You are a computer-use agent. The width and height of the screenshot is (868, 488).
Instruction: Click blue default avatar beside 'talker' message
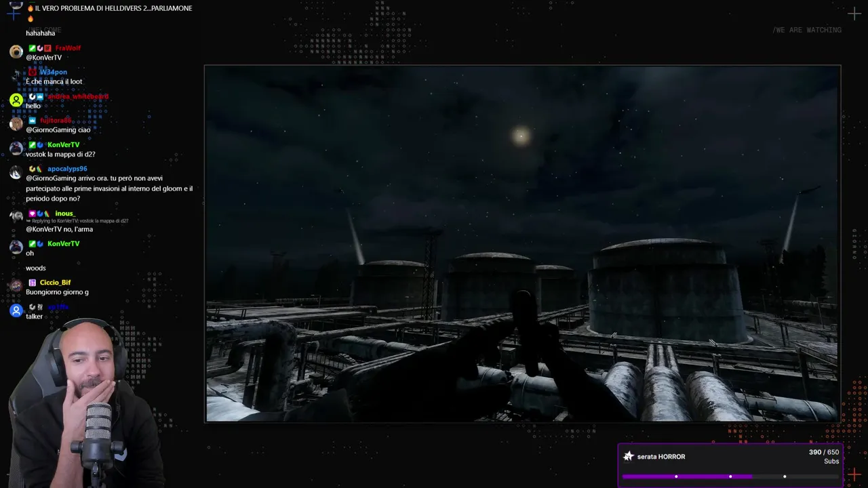[16, 310]
